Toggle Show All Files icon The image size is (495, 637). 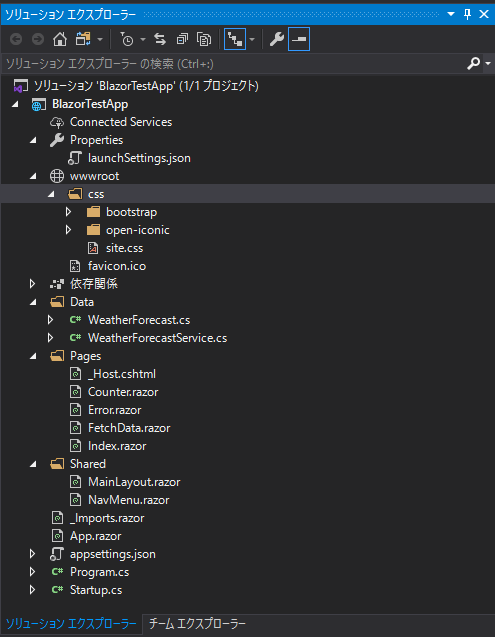204,39
